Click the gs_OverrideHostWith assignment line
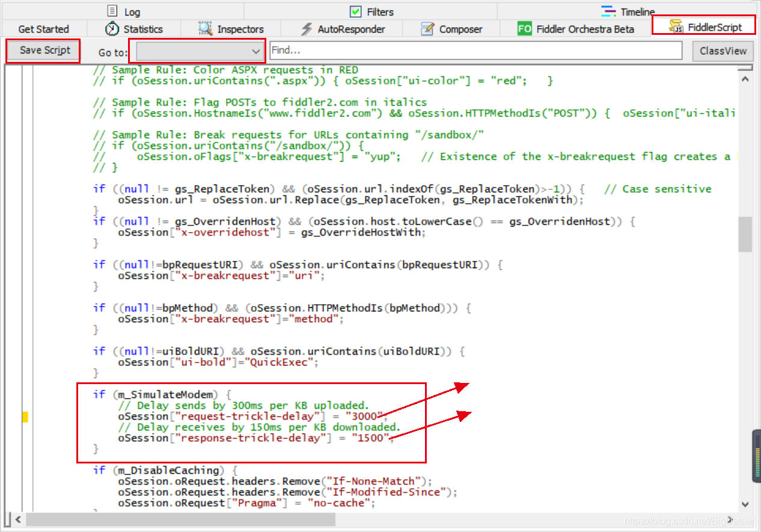This screenshot has height=532, width=761. coord(272,232)
